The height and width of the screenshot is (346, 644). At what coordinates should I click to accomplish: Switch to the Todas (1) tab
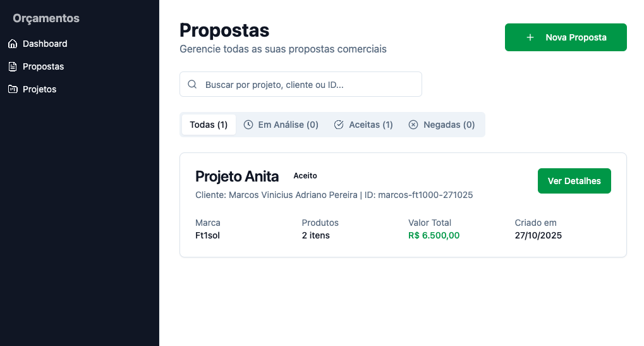coord(209,125)
